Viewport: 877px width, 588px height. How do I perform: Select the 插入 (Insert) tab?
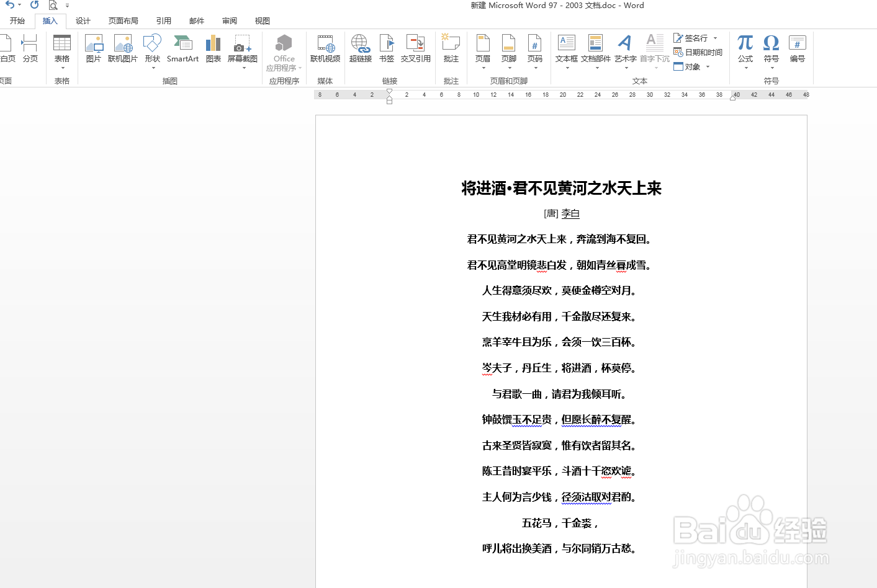[x=50, y=21]
